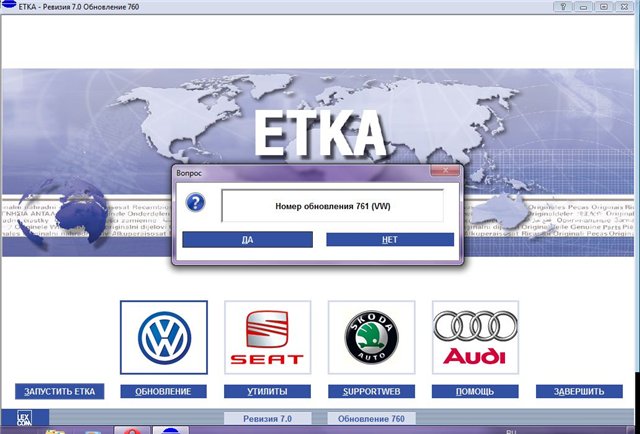Open the ОБНОВЛЕНИЕ button
Viewport: 640px width, 434px height.
pyautogui.click(x=163, y=392)
